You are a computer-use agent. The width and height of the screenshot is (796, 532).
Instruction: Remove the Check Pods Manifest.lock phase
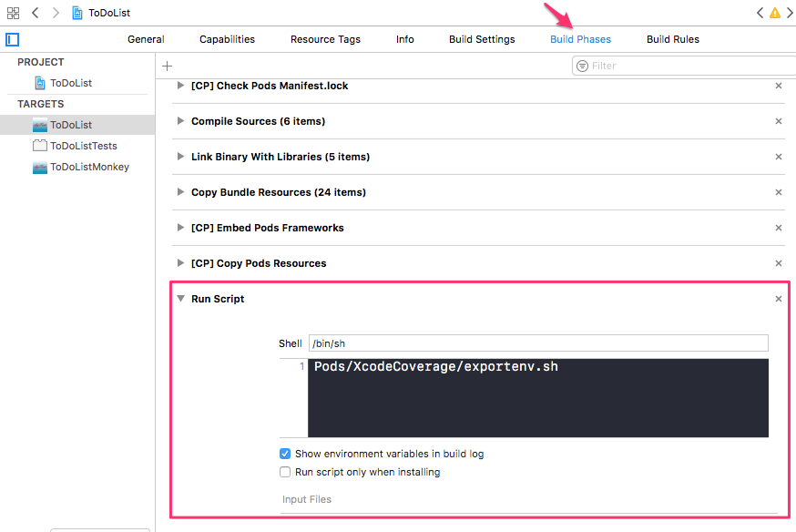(x=778, y=86)
